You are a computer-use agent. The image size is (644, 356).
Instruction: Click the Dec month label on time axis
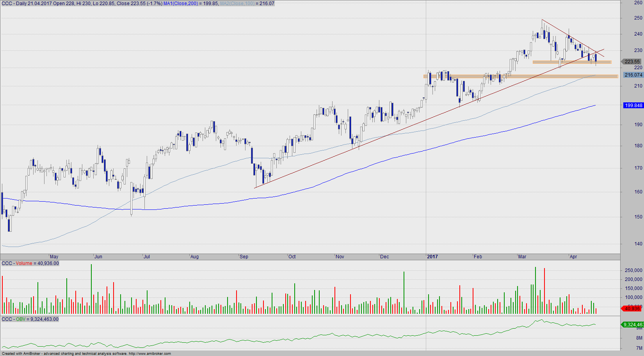pyautogui.click(x=384, y=257)
